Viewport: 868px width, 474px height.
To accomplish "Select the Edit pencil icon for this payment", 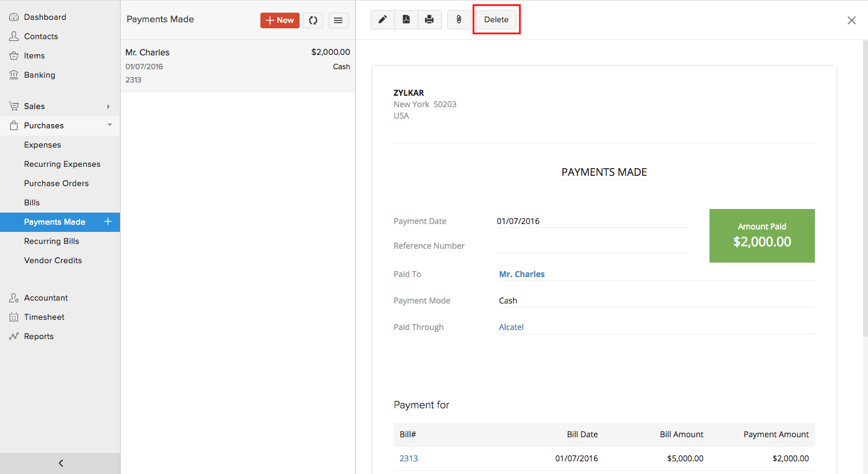I will pyautogui.click(x=382, y=19).
